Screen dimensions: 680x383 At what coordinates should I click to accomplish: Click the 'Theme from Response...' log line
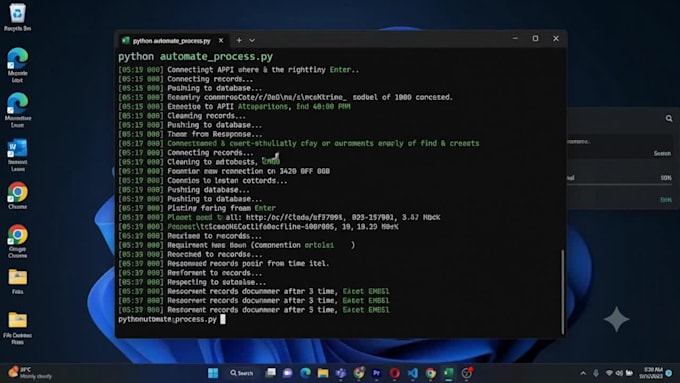190,134
